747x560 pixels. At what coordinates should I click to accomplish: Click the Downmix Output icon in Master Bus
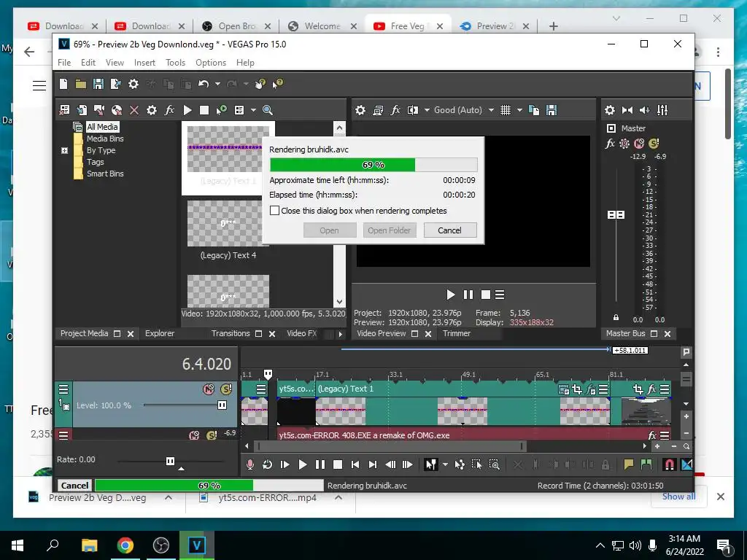tap(627, 111)
